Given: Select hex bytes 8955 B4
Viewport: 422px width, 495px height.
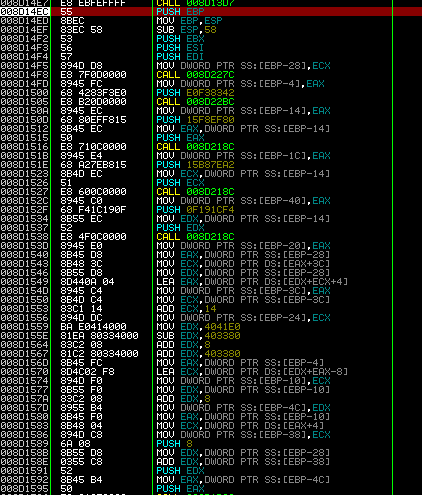Looking at the screenshot, I should (x=81, y=408).
